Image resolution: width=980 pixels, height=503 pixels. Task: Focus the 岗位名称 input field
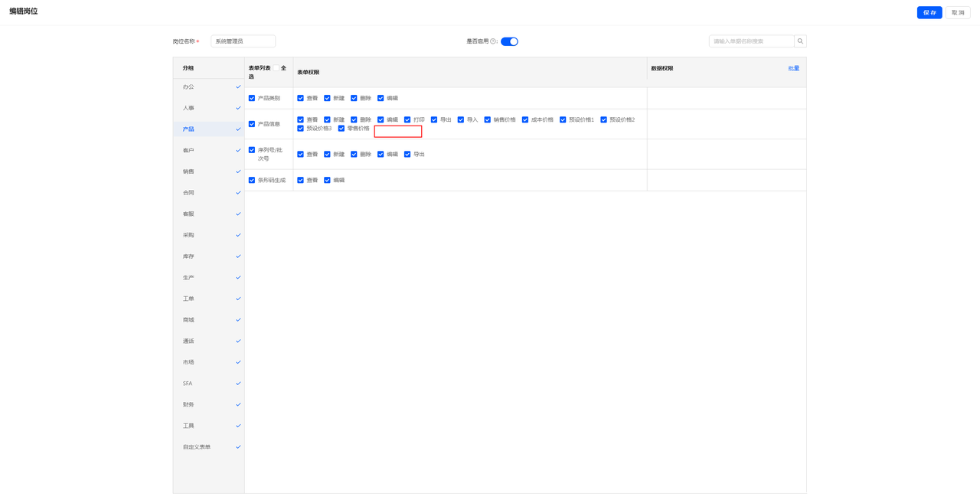(243, 41)
